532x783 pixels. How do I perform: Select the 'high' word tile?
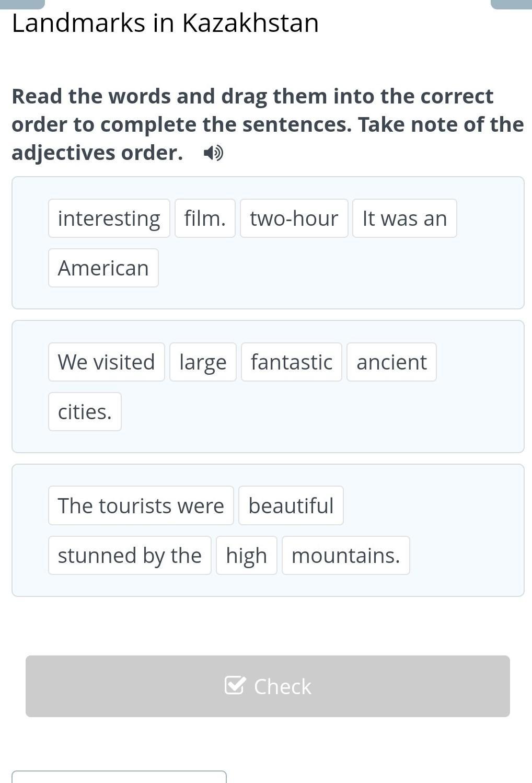click(x=246, y=556)
